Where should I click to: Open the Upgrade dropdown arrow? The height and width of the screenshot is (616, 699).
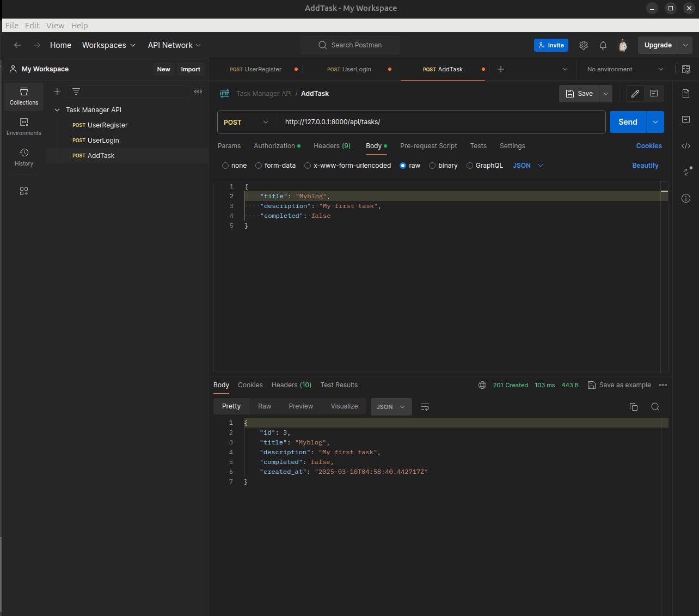[x=685, y=45]
